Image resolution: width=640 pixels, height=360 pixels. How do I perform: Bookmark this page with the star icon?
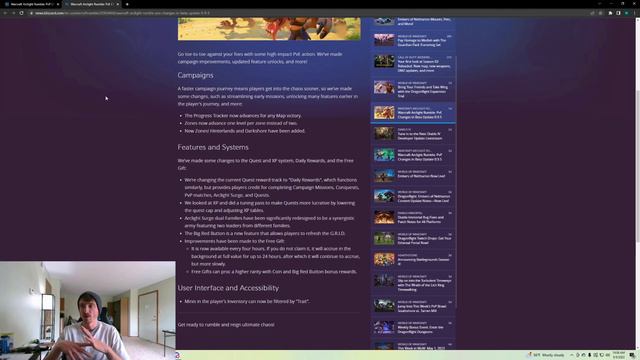600,13
